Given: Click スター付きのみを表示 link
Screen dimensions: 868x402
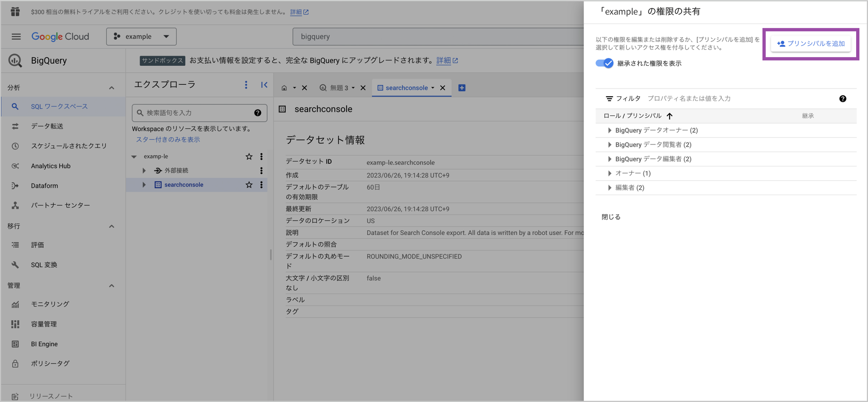Looking at the screenshot, I should click(x=168, y=140).
